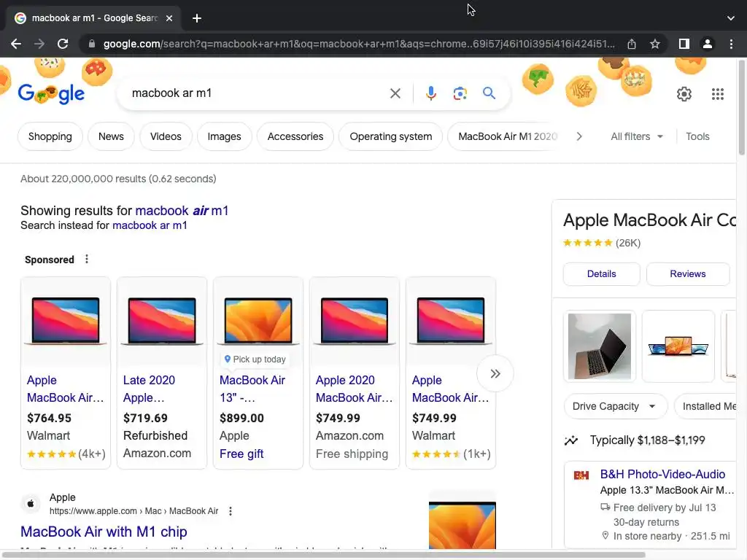Start voice search with microphone
The height and width of the screenshot is (560, 747).
[x=431, y=93]
